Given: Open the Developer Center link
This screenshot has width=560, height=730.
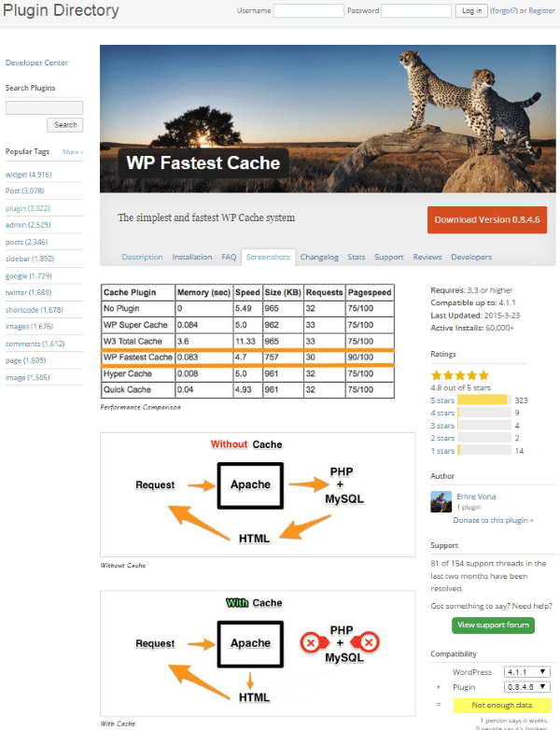Looking at the screenshot, I should (x=36, y=63).
